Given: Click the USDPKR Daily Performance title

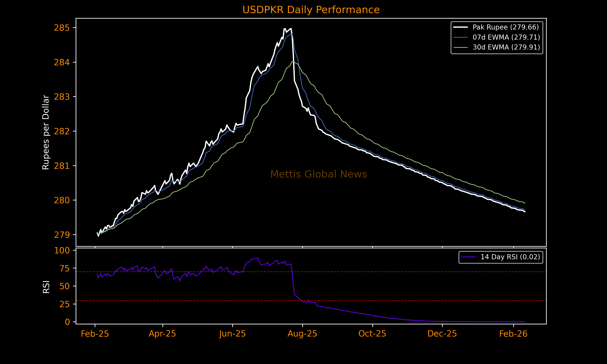Looking at the screenshot, I should click(x=311, y=10).
